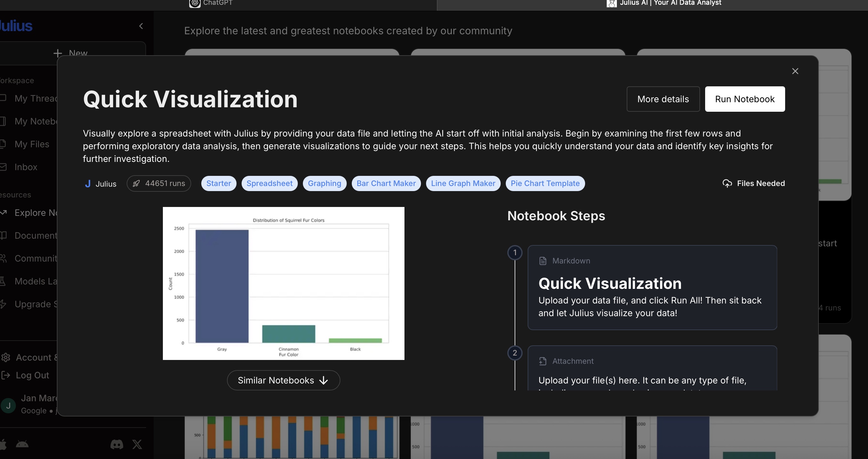Open More details for this notebook
The width and height of the screenshot is (868, 459).
click(x=663, y=99)
